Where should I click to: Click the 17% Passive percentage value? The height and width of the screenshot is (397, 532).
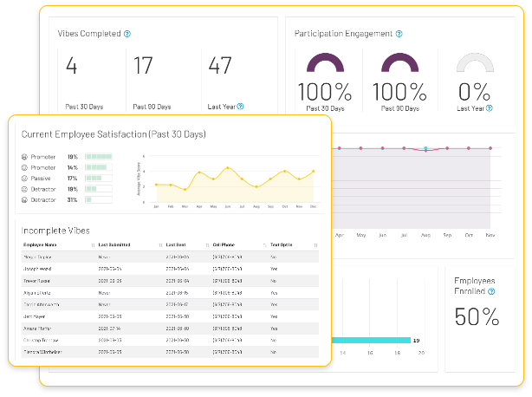click(x=72, y=179)
